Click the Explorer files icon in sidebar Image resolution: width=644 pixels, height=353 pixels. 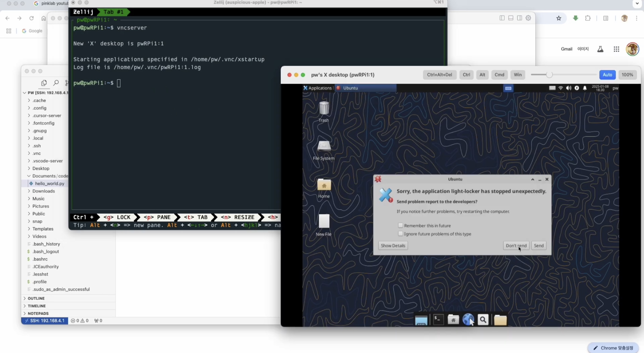pyautogui.click(x=44, y=83)
